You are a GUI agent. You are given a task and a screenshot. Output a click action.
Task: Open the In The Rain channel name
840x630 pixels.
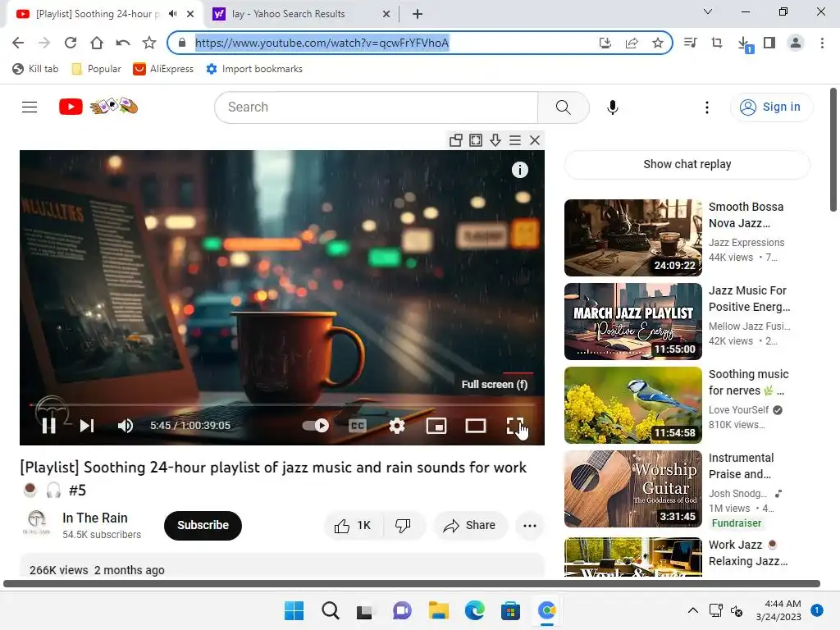(95, 518)
